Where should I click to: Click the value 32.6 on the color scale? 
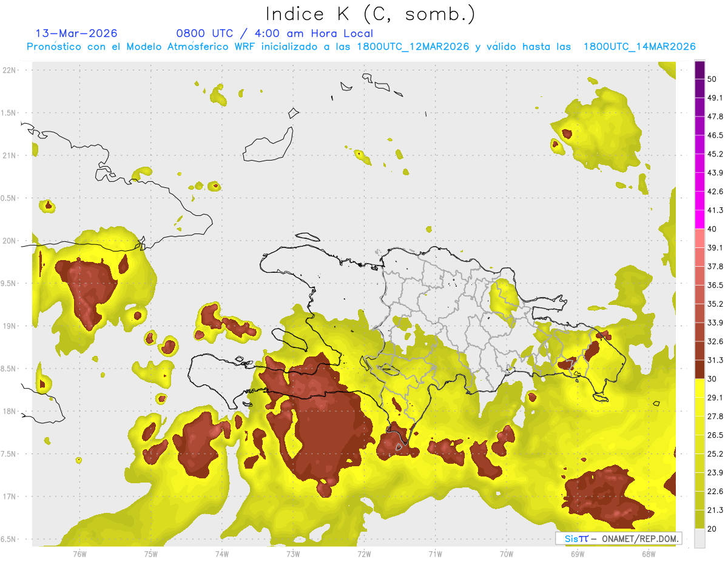click(715, 341)
